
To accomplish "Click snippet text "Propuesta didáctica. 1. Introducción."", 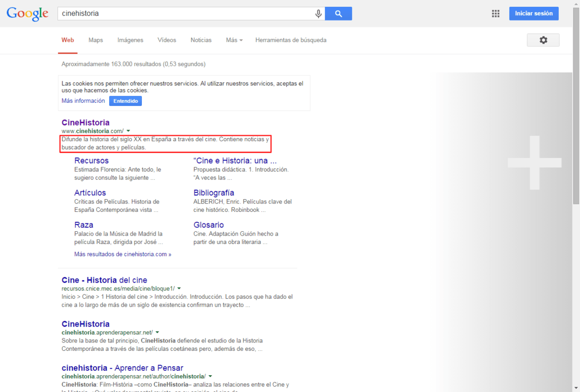I will click(x=241, y=170).
